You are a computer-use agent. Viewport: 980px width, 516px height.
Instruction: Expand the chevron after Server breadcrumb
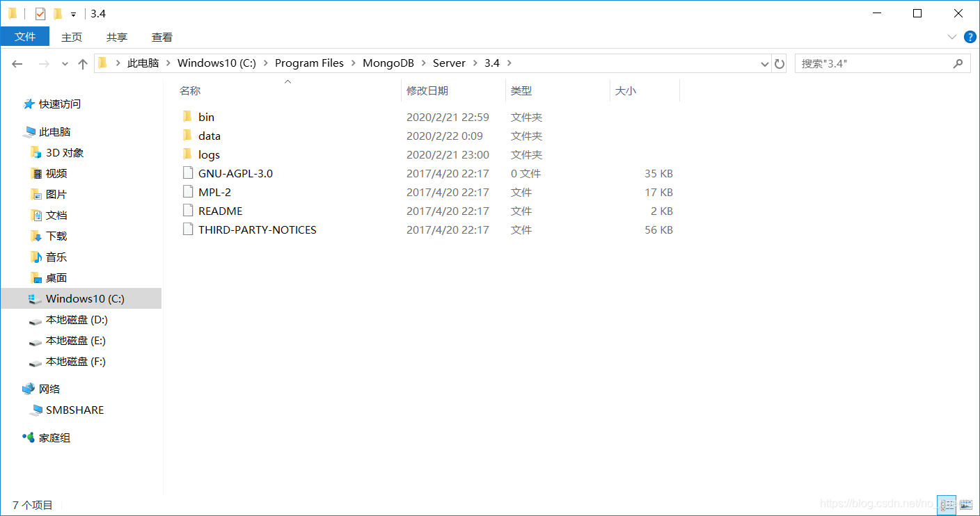coord(475,63)
